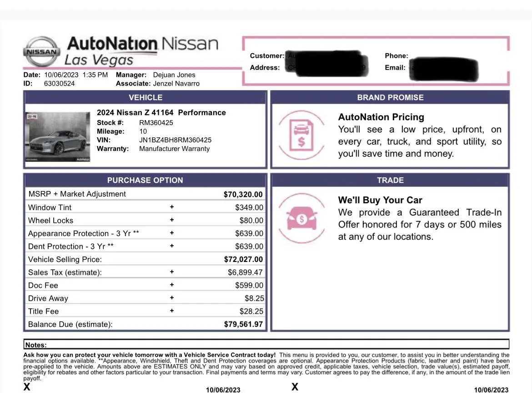The image size is (532, 393).
Task: Click the We'll Buy Your Car heading
Action: (380, 200)
